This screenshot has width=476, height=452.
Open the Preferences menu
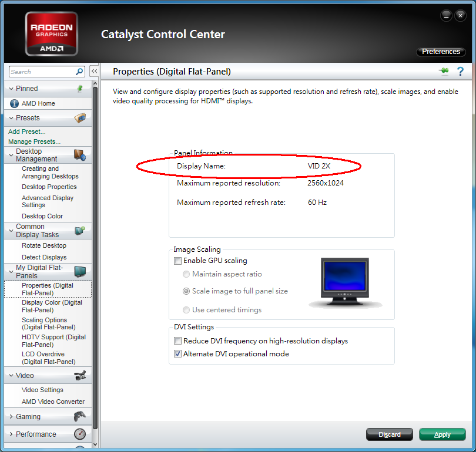(441, 52)
